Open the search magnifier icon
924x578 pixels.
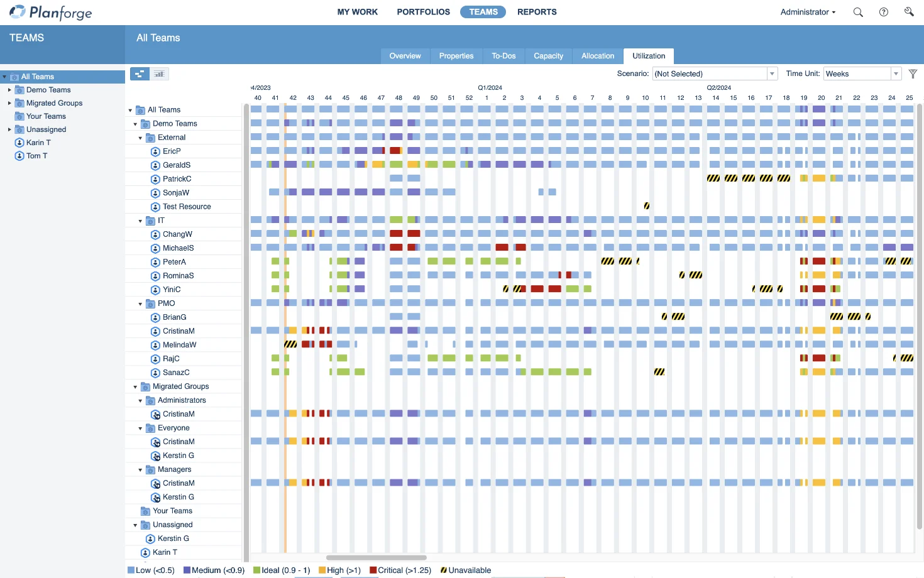tap(858, 12)
